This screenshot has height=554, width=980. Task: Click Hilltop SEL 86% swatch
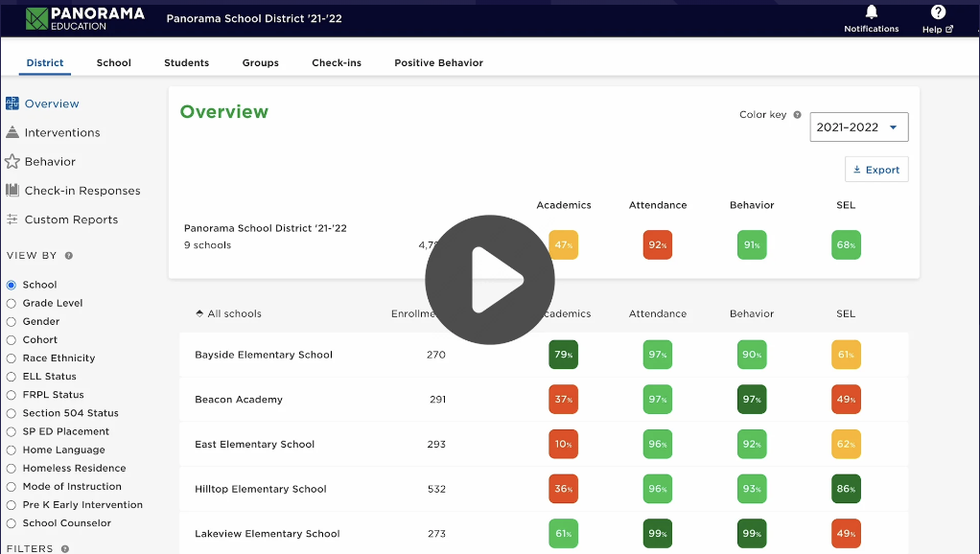847,489
